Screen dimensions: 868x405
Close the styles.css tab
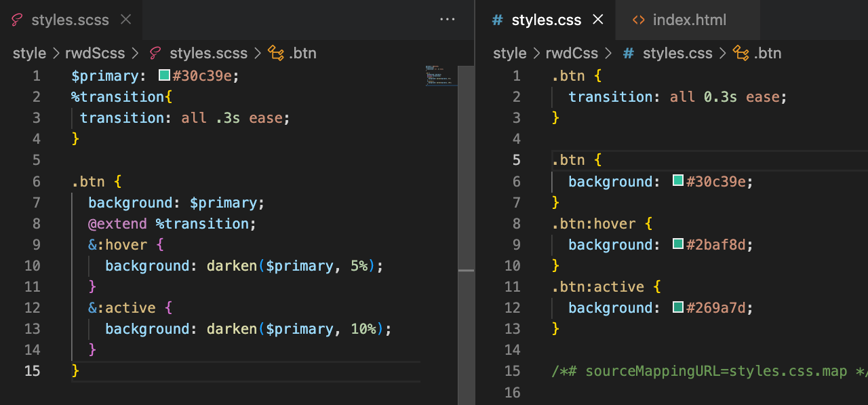point(598,20)
